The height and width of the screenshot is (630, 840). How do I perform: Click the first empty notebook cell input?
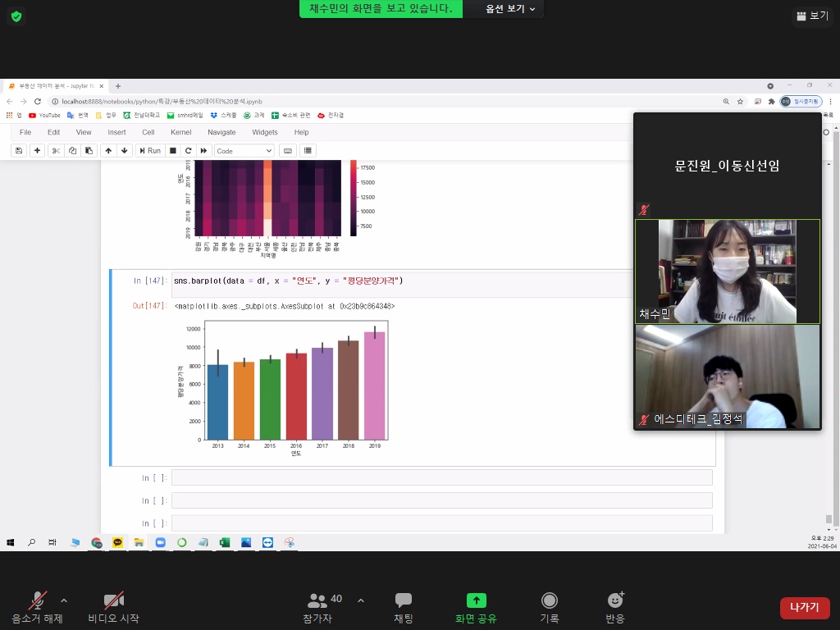[441, 477]
